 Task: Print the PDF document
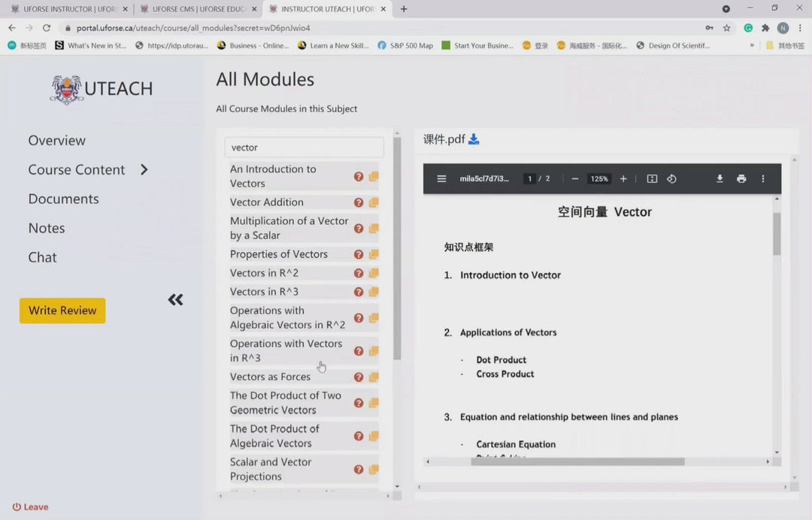click(741, 179)
